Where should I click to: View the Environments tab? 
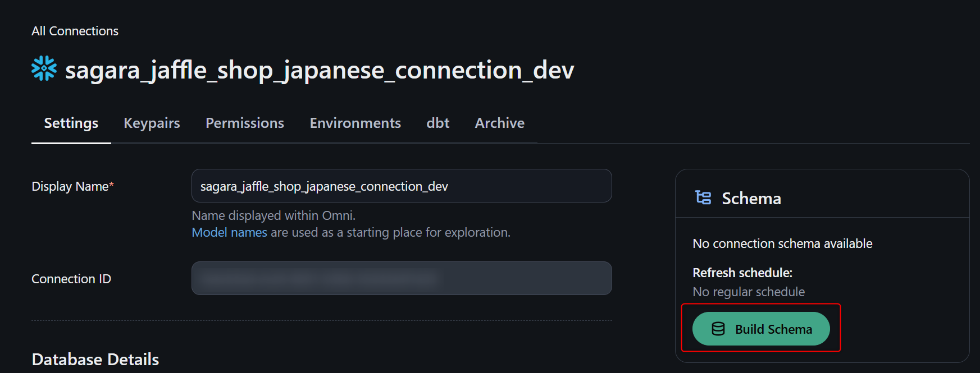click(355, 123)
